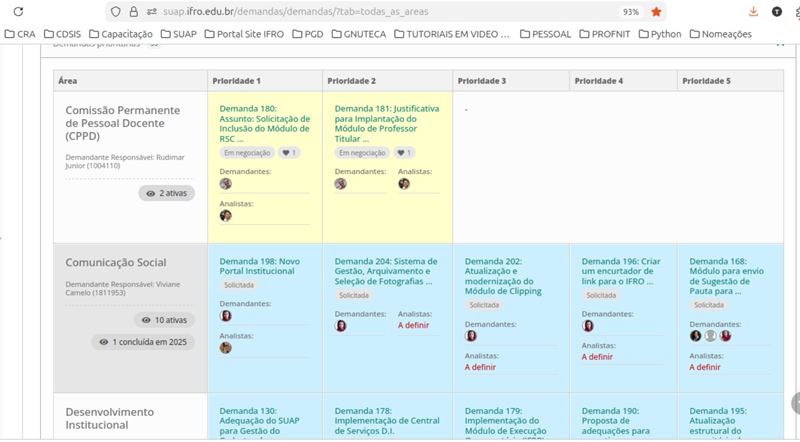Open the TUTORIAIS EM VIDEO bookmark folder

pyautogui.click(x=451, y=34)
